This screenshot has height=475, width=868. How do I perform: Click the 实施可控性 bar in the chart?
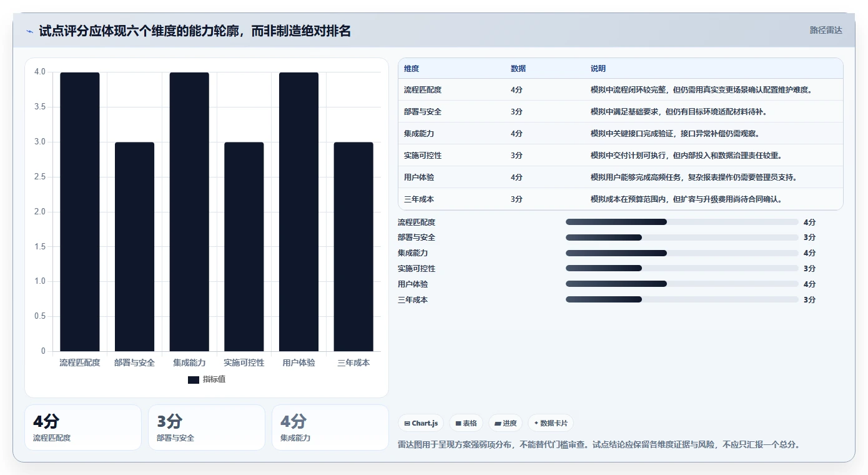tap(244, 247)
